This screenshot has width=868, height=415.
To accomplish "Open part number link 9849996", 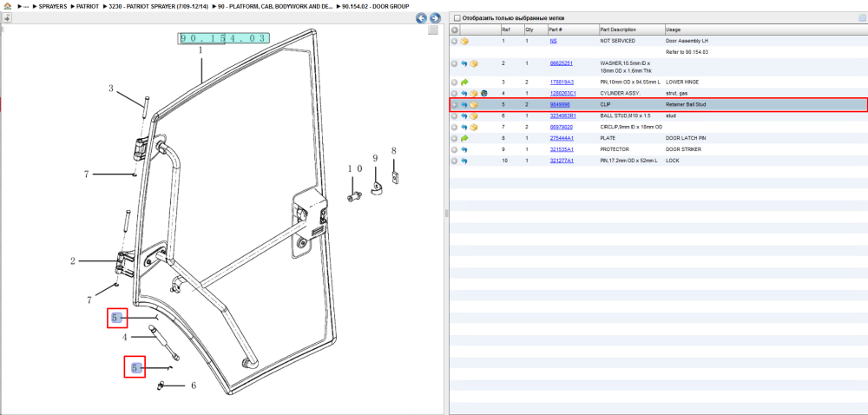I will 560,104.
